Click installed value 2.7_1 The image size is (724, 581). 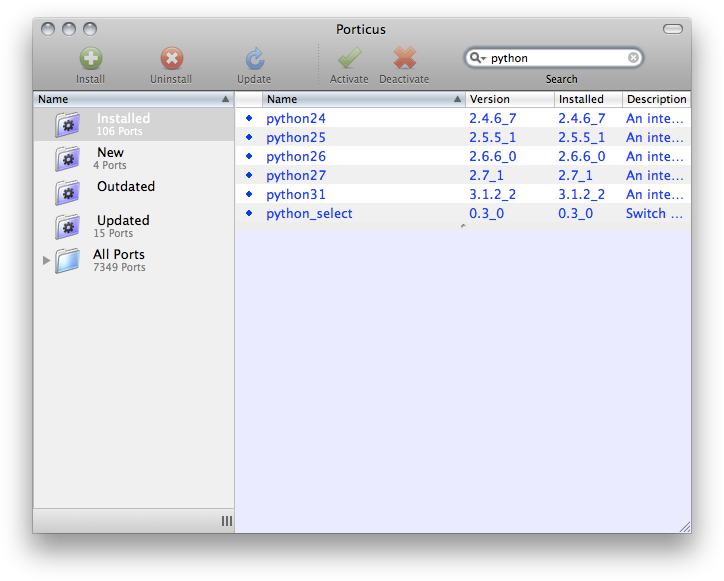click(x=575, y=176)
